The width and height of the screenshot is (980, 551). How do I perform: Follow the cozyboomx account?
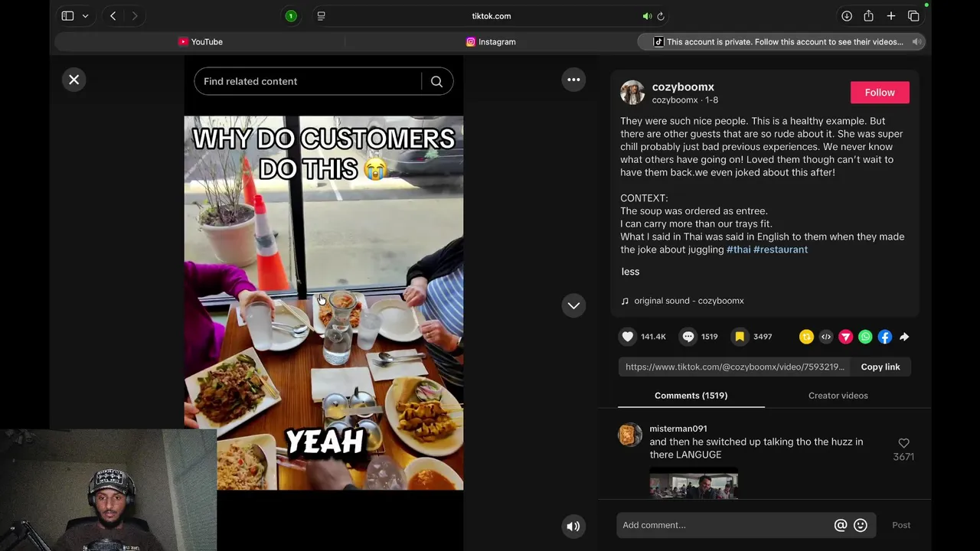click(x=880, y=93)
